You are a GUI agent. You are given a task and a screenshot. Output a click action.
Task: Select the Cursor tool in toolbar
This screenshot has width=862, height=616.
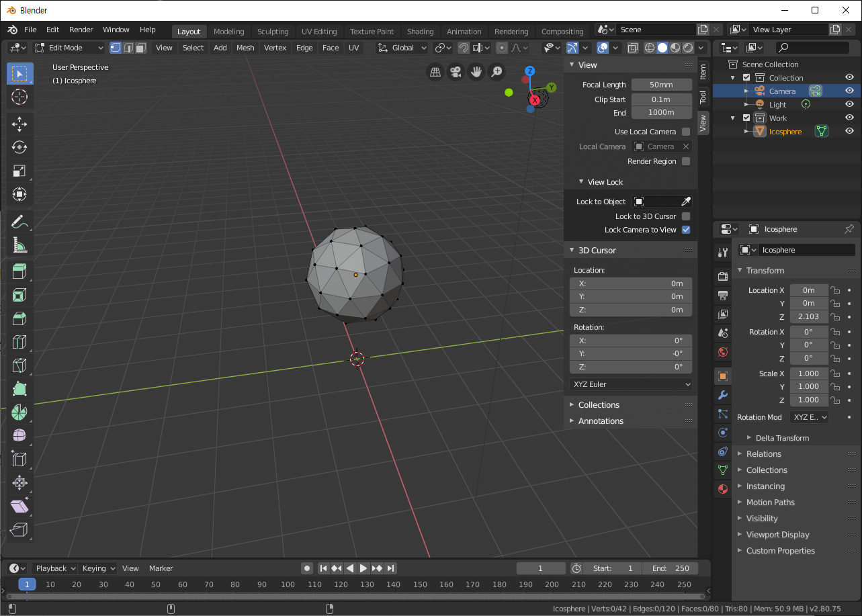(x=19, y=97)
